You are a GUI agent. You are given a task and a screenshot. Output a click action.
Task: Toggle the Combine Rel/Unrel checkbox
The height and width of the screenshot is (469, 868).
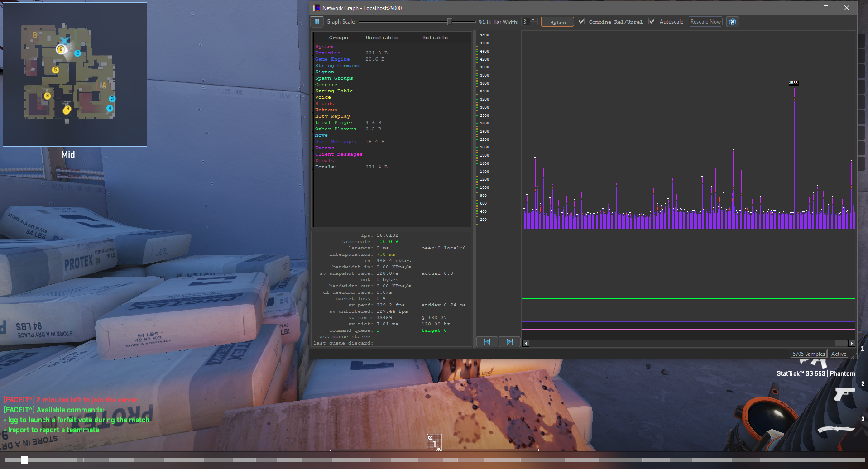click(x=581, y=21)
